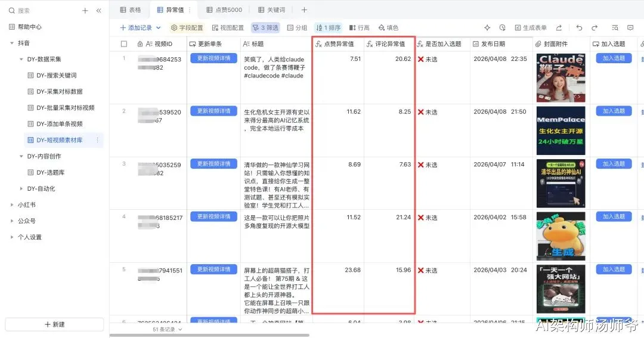
Task: Click 加入选题 for the 2026/04/03 row
Action: (x=614, y=269)
